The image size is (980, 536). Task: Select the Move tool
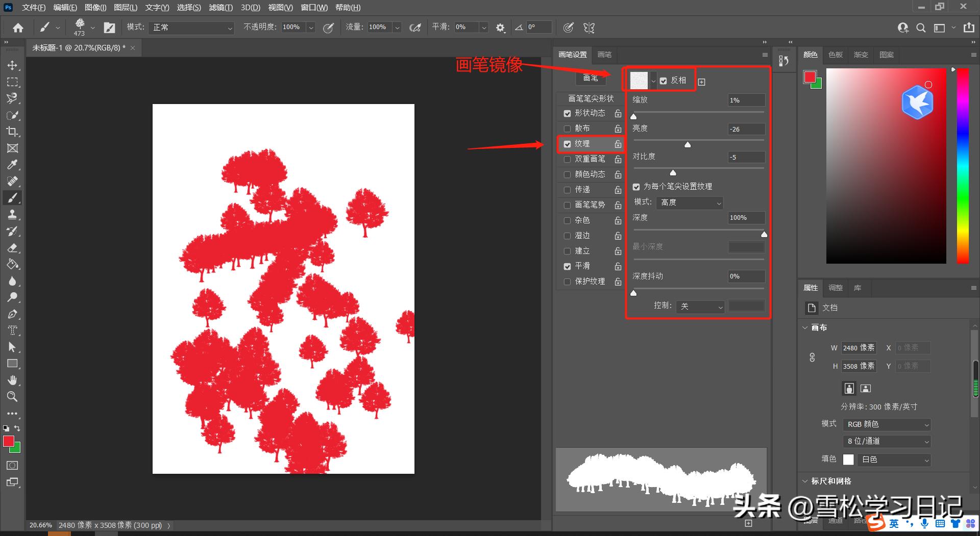click(13, 66)
